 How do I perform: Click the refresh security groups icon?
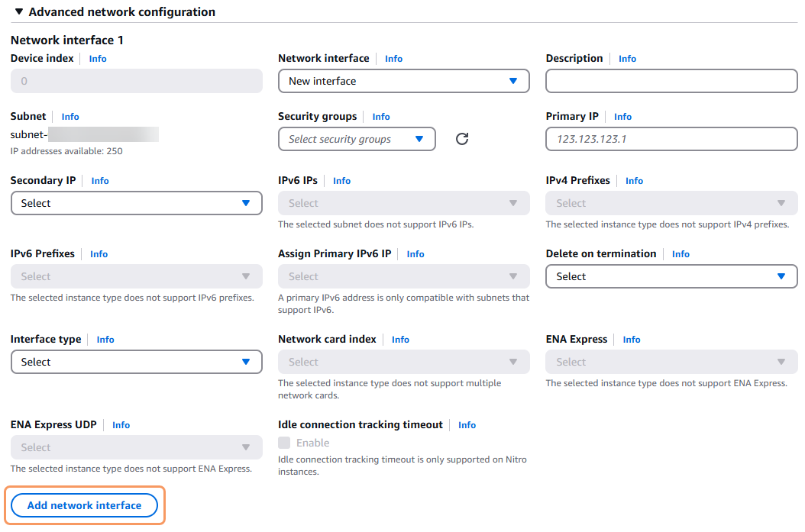click(461, 139)
